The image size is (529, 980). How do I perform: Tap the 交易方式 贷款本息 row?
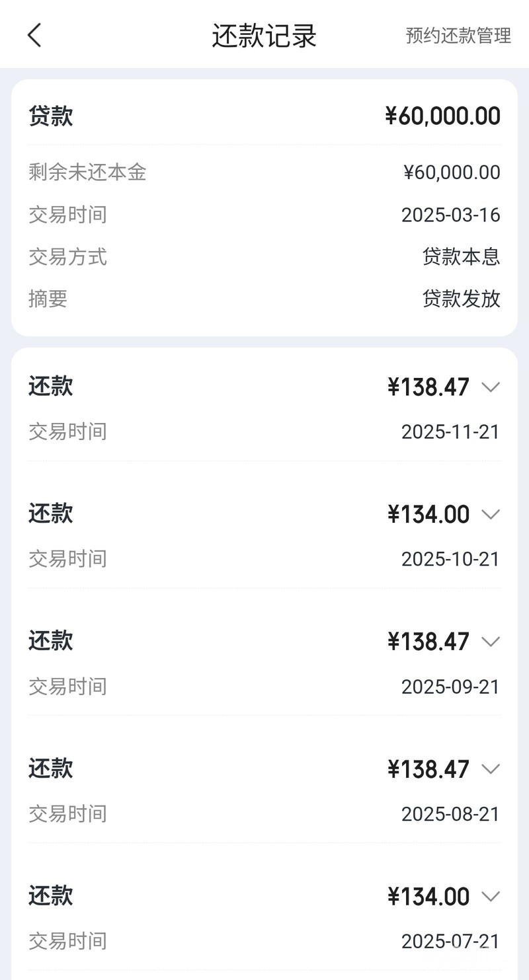[264, 256]
